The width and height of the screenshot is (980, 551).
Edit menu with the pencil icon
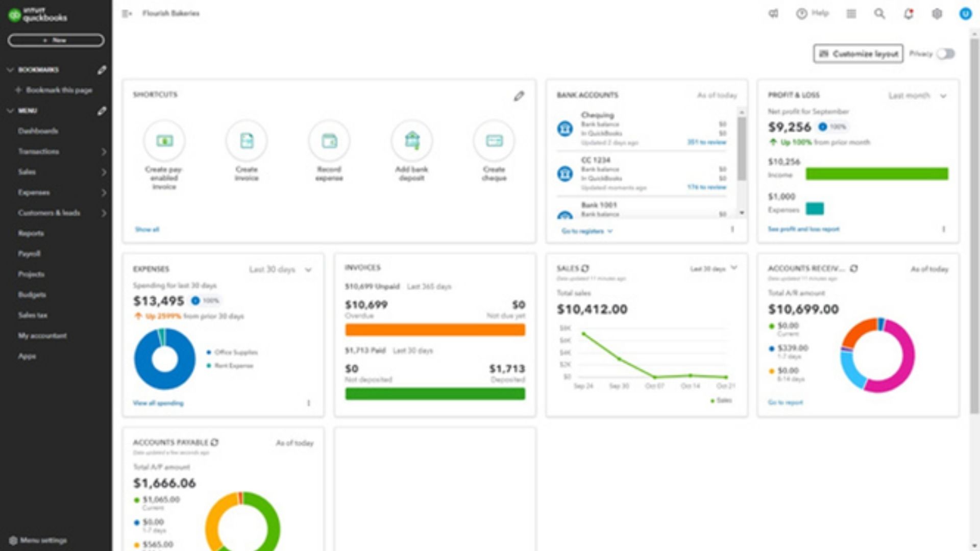[102, 111]
